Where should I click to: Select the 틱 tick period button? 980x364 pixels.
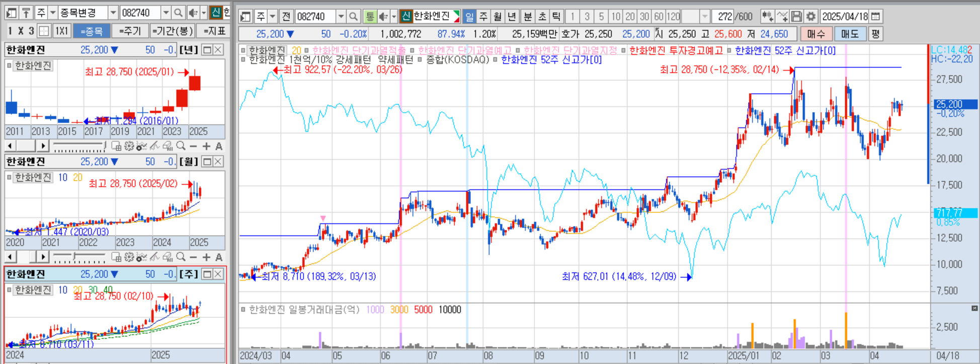pos(556,17)
